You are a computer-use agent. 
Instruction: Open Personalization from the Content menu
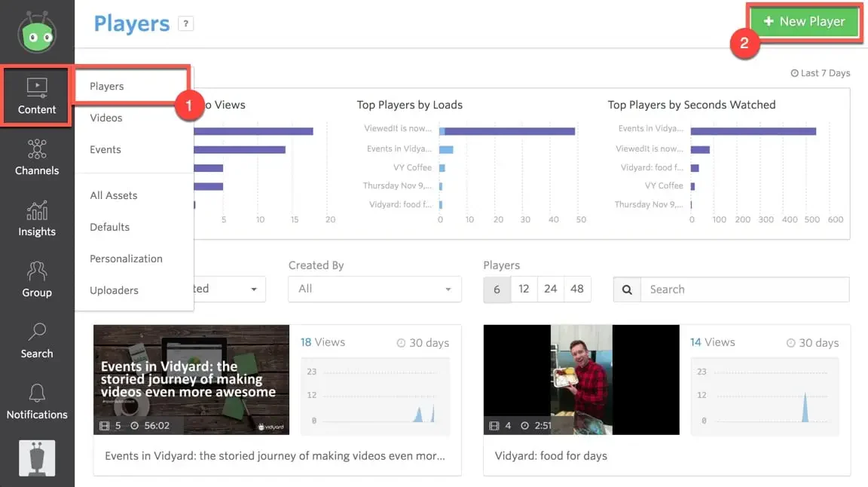(127, 259)
